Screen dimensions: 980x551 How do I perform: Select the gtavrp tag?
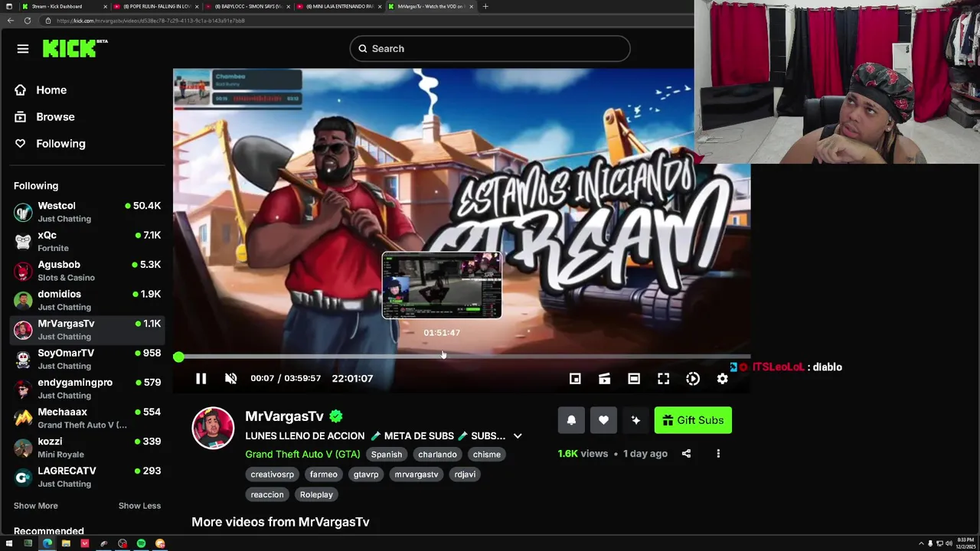(366, 474)
